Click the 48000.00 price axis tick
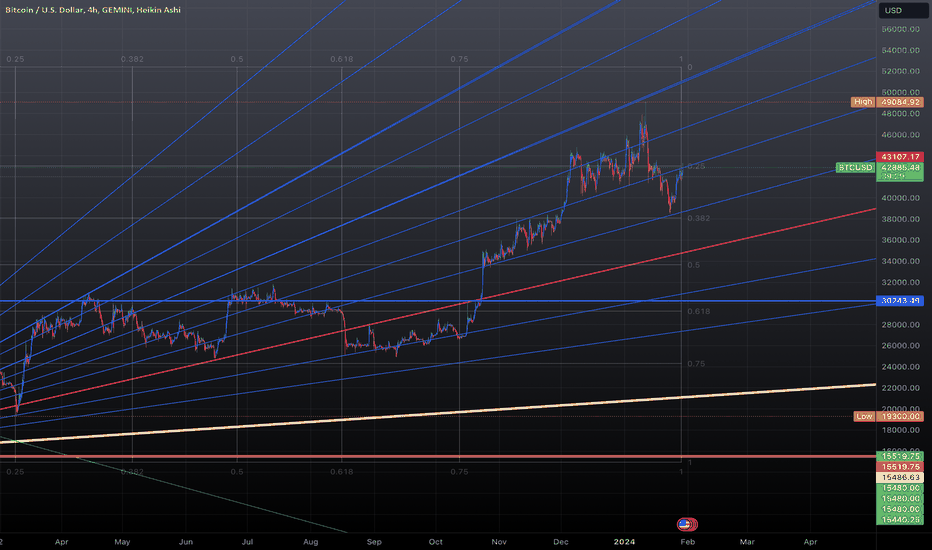 pyautogui.click(x=900, y=114)
